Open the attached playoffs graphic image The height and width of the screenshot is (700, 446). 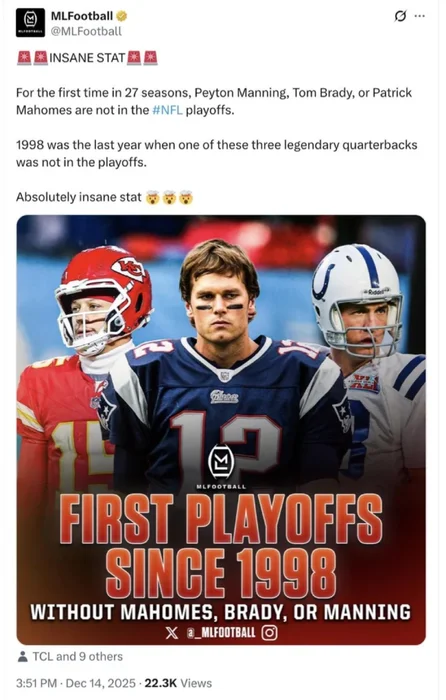[221, 430]
